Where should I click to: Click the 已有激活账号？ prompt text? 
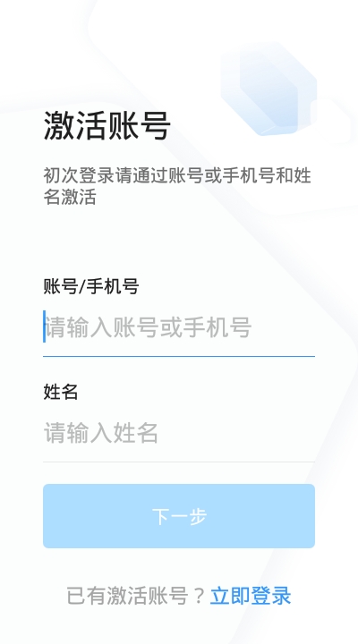(136, 596)
